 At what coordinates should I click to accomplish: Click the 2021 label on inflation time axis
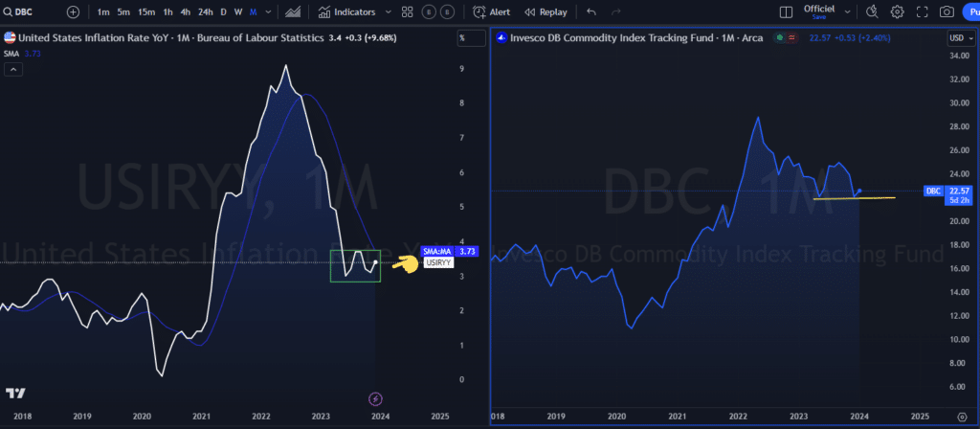pos(201,416)
